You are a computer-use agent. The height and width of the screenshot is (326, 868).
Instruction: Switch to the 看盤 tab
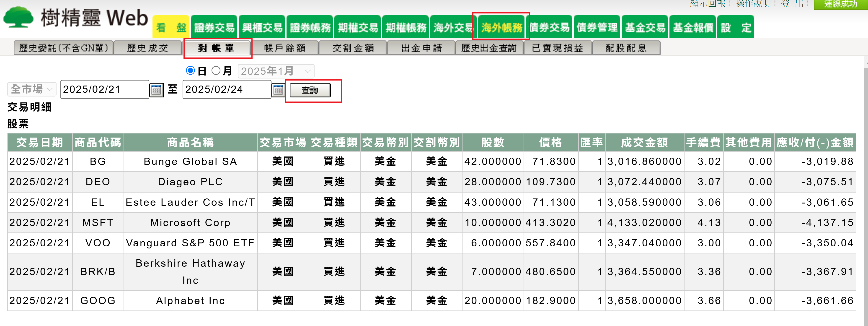171,27
